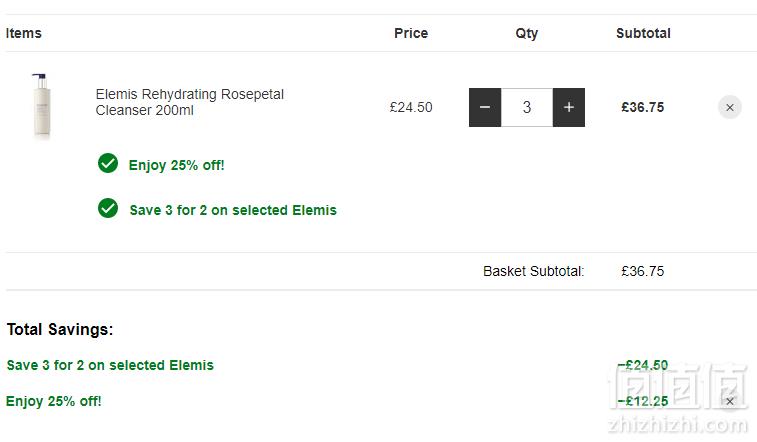The image size is (757, 442).
Task: Remove Elemis cleanser from the basket
Action: pos(729,107)
